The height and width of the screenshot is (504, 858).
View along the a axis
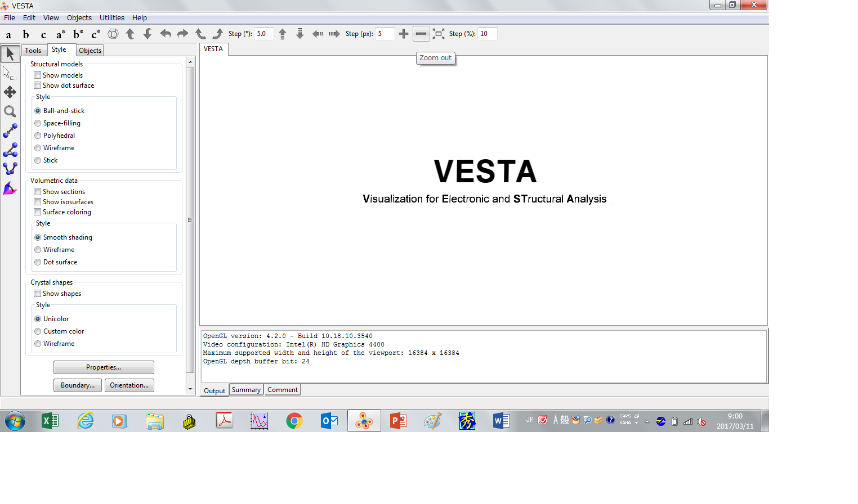(x=8, y=34)
